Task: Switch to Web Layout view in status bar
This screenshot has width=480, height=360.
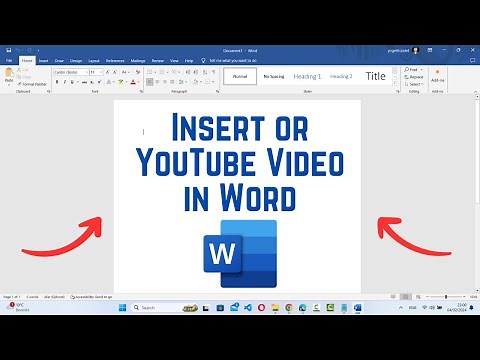Action: pyautogui.click(x=418, y=297)
